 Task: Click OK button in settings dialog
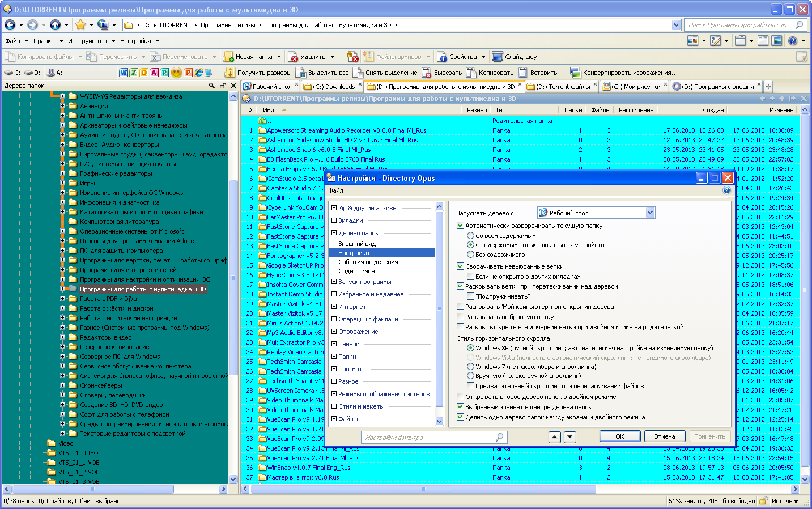pyautogui.click(x=620, y=436)
